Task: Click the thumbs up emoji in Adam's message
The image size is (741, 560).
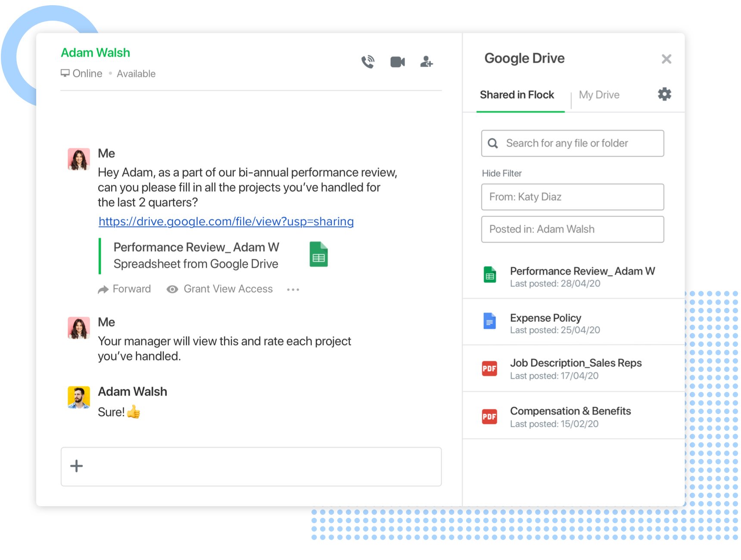Action: 134,412
